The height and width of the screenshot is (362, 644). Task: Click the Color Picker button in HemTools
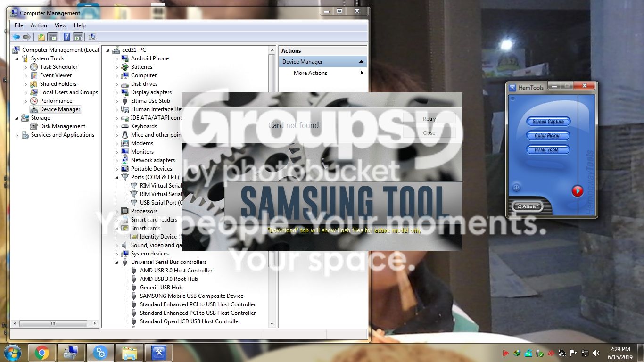tap(548, 136)
